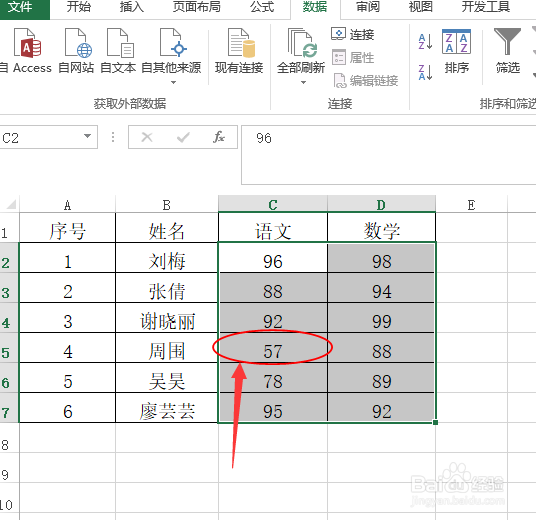Click the Connections (连接) icon button
Viewport: 536px width, 520px height.
pos(338,34)
